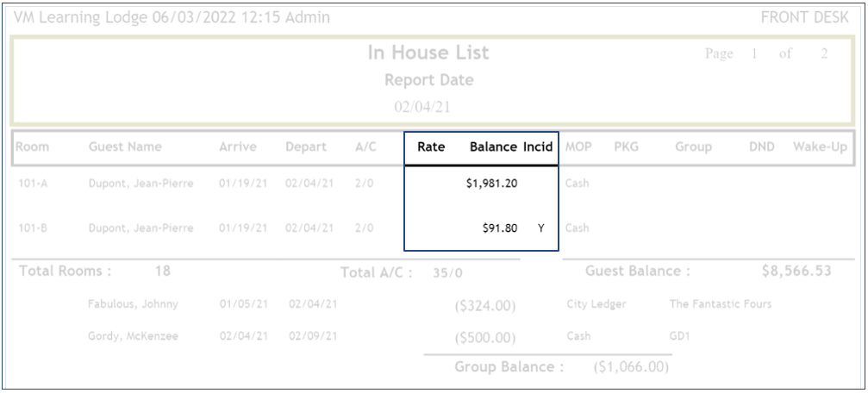
Task: Click the Balance column header
Action: pos(493,147)
